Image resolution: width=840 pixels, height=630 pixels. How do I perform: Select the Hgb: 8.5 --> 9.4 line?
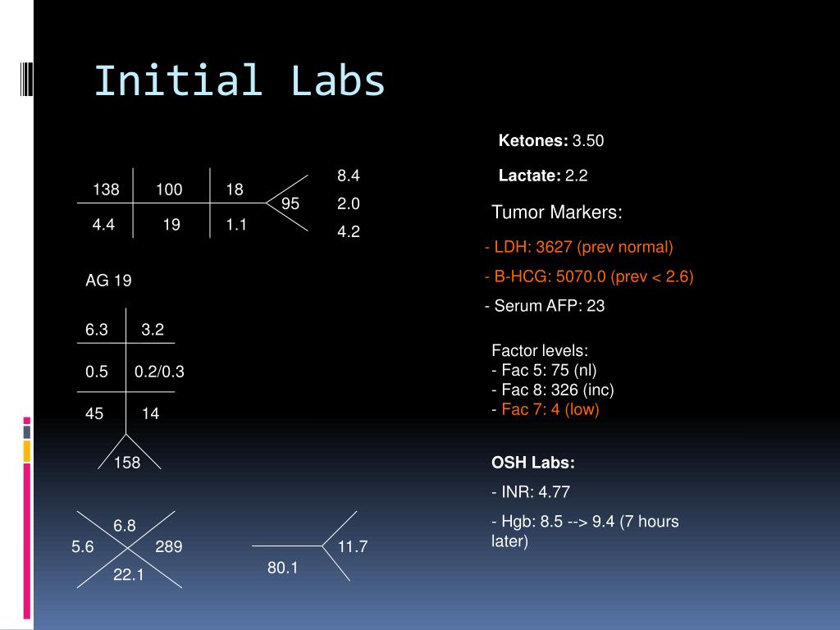tap(585, 531)
